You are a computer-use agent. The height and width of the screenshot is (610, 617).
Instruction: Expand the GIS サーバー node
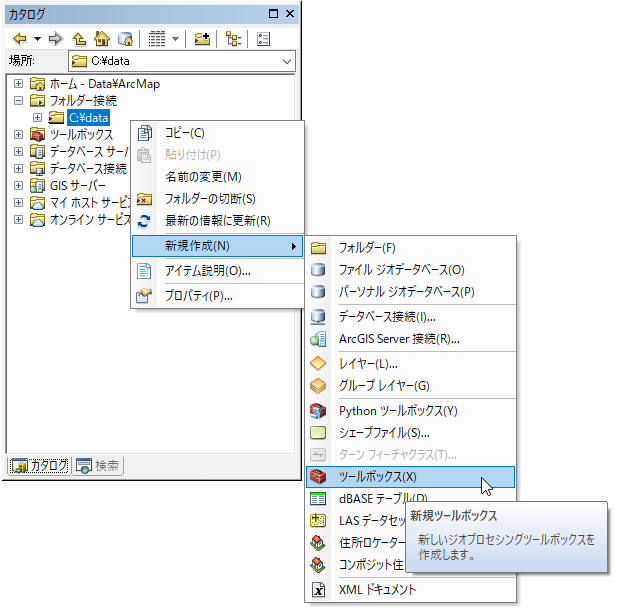(x=18, y=185)
